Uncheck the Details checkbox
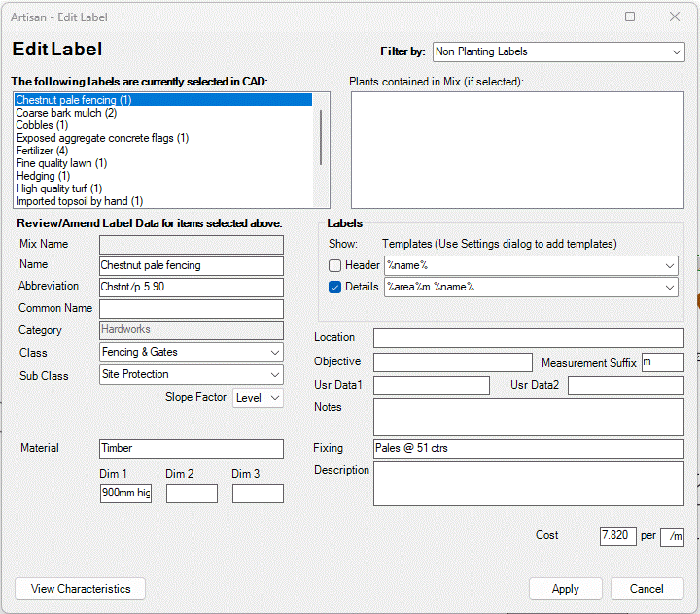 pos(335,287)
